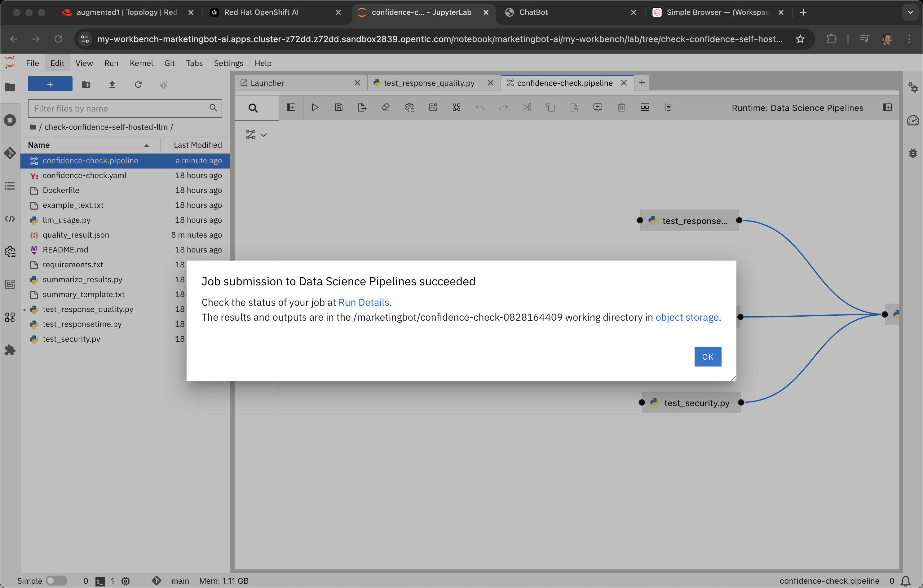Toggle the palette panel button
The width and height of the screenshot is (923, 588).
291,108
